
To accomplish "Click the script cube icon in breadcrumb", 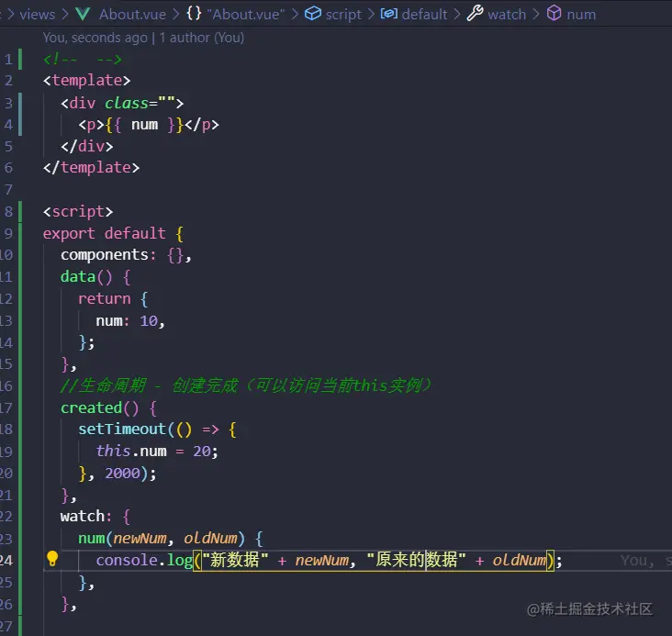I will (x=313, y=14).
